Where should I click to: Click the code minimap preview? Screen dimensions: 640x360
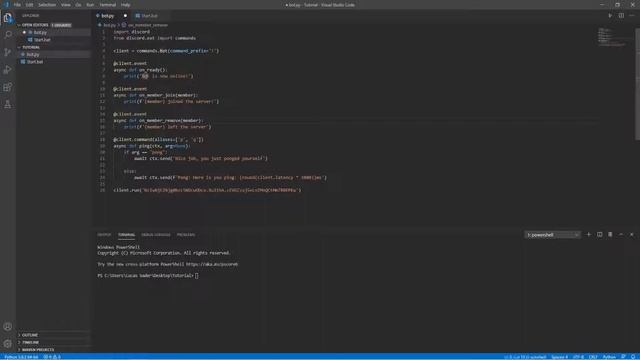613,38
